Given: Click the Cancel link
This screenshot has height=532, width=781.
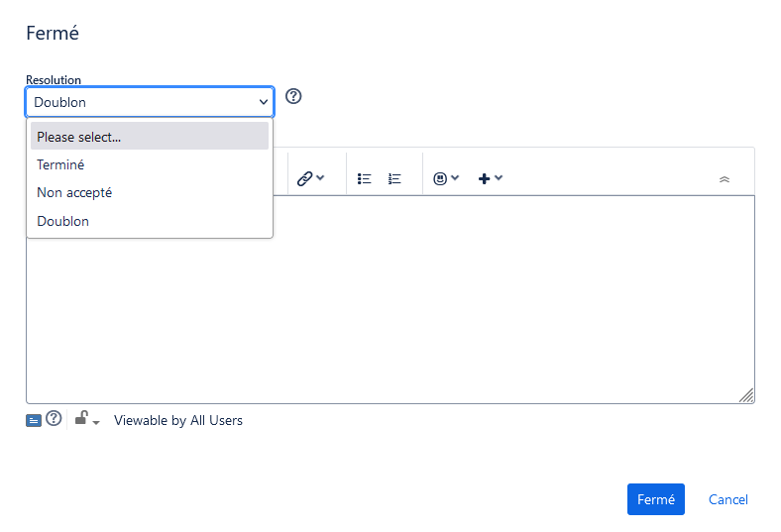Looking at the screenshot, I should [727, 499].
